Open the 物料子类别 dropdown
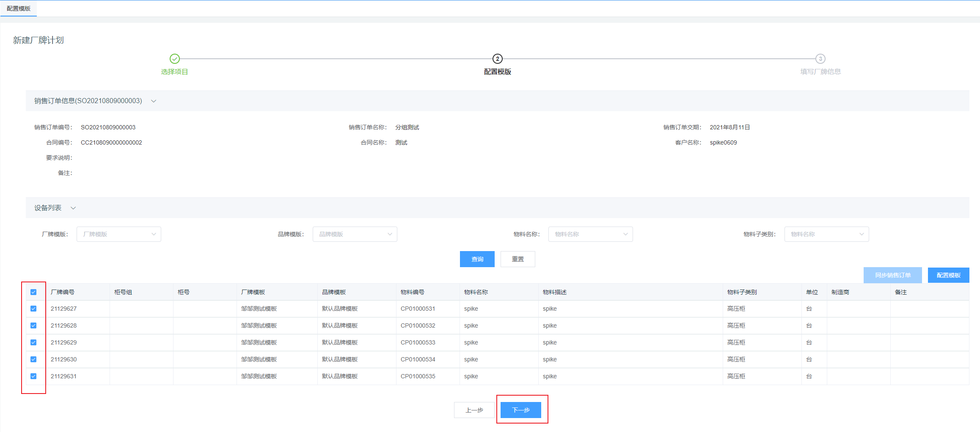 (x=826, y=234)
